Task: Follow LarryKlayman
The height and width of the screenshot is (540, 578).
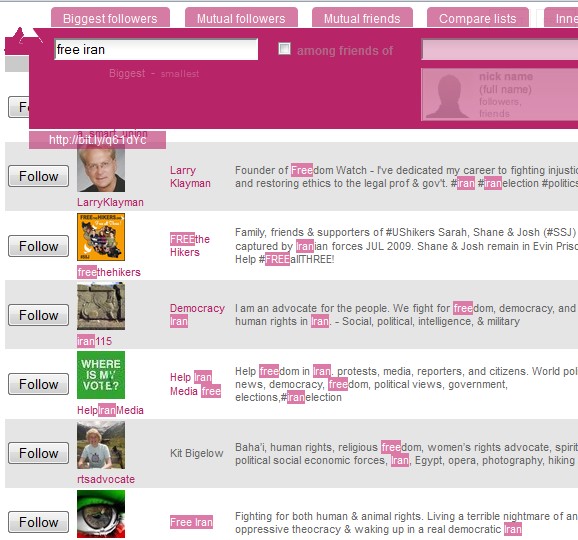Action: click(38, 176)
